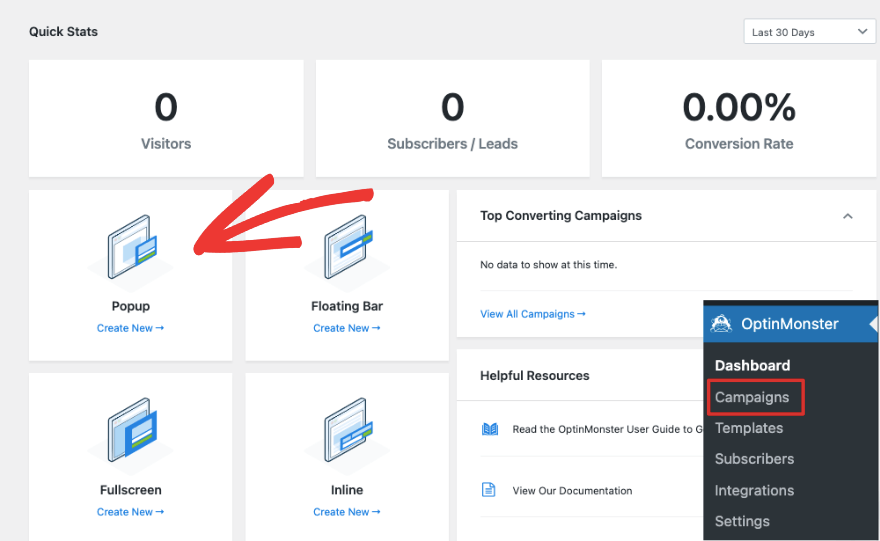Click the Visitors stat card
The image size is (880, 541).
coord(166,118)
